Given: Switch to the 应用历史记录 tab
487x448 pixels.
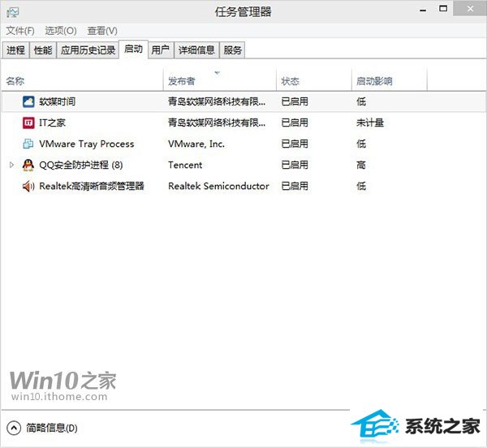Looking at the screenshot, I should tap(88, 50).
